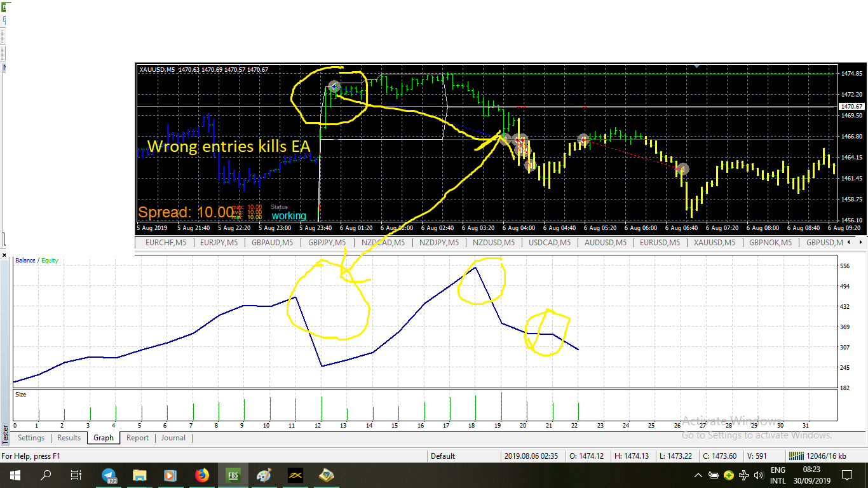
Task: Open the green-yellow tray application icon
Action: pyautogui.click(x=729, y=475)
